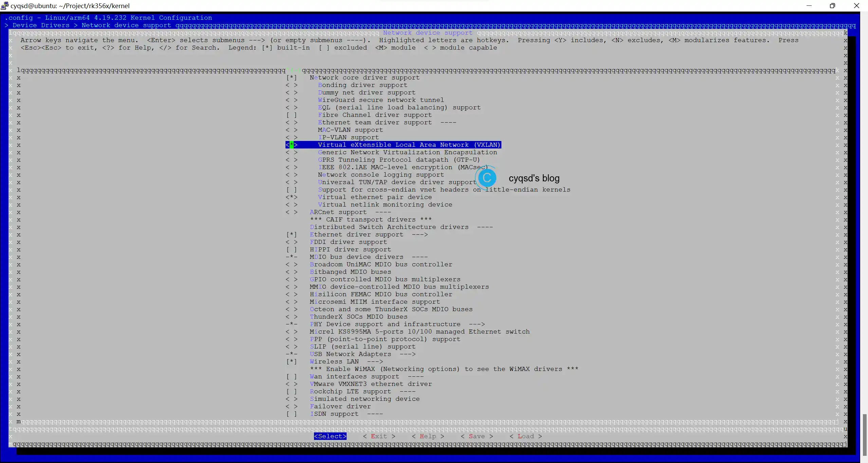Select WireGuard secure network tunnel entry
The image size is (868, 463).
pyautogui.click(x=381, y=100)
